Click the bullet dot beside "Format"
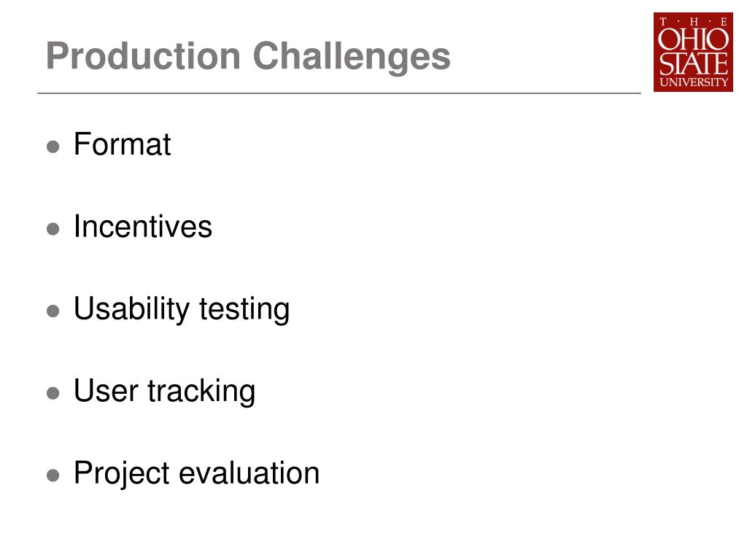The width and height of the screenshot is (747, 560). [53, 147]
